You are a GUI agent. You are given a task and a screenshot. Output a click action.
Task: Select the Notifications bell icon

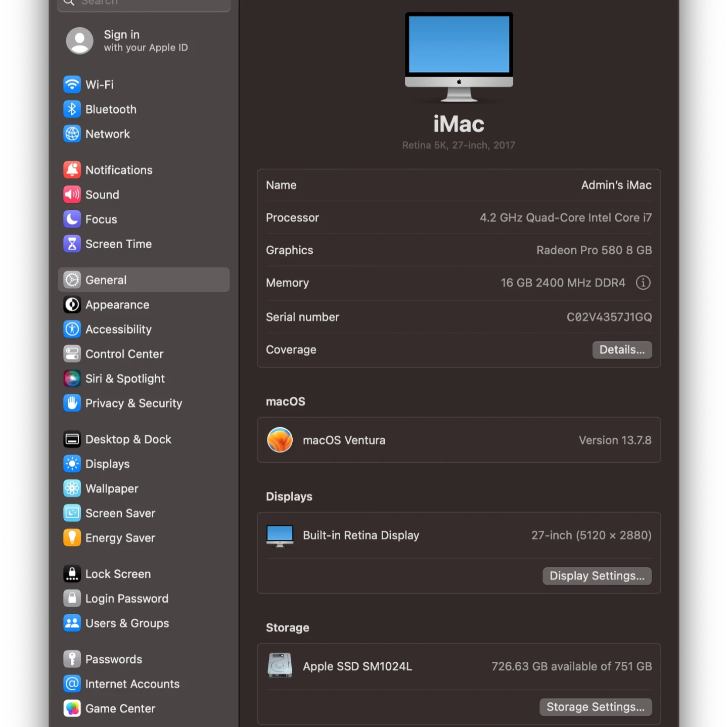[72, 170]
